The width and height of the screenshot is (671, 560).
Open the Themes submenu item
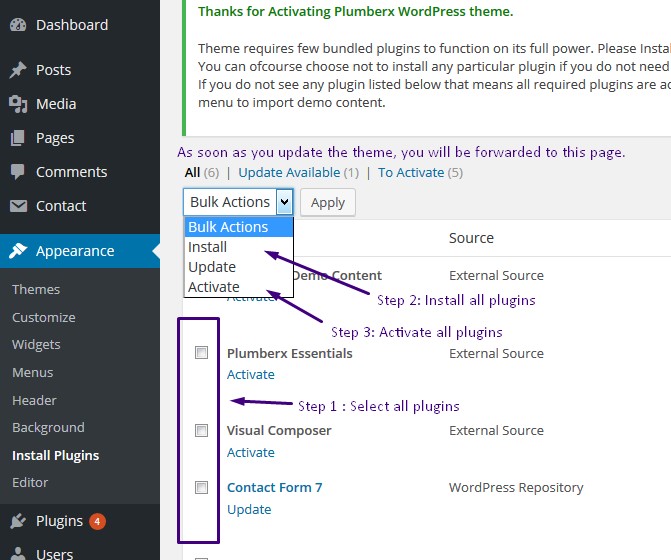(36, 289)
